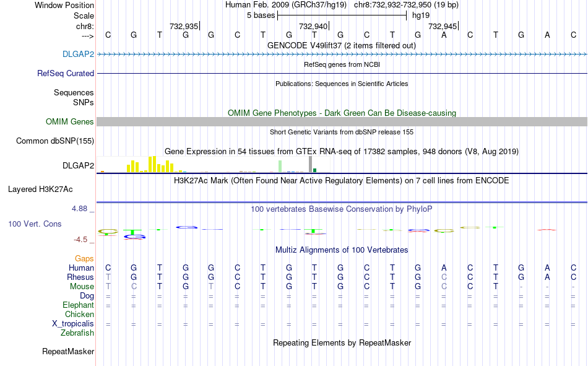The width and height of the screenshot is (588, 366).
Task: Click the -4.5 lower conservation scale value
Action: tap(80, 240)
